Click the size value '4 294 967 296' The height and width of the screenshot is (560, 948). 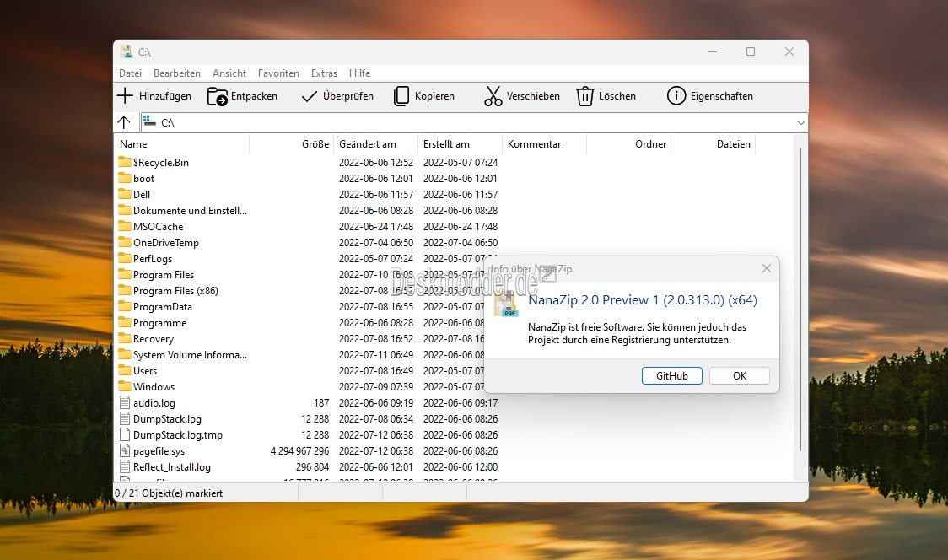click(299, 451)
